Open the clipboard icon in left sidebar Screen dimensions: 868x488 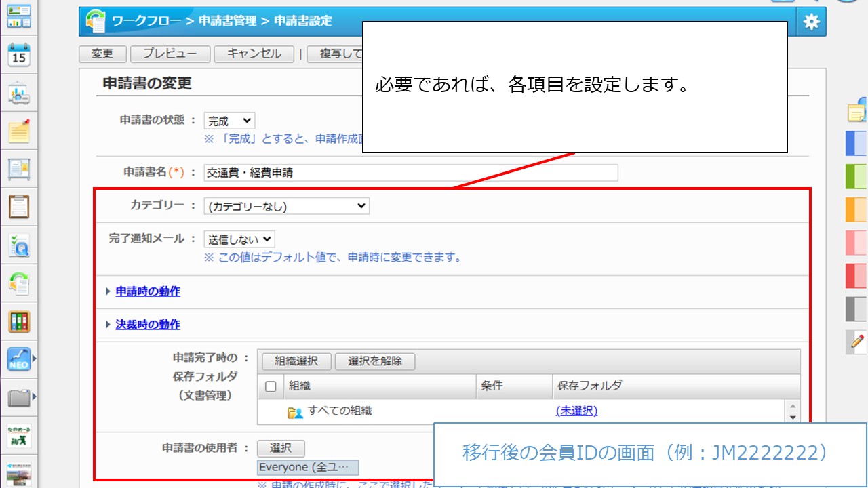(x=19, y=207)
